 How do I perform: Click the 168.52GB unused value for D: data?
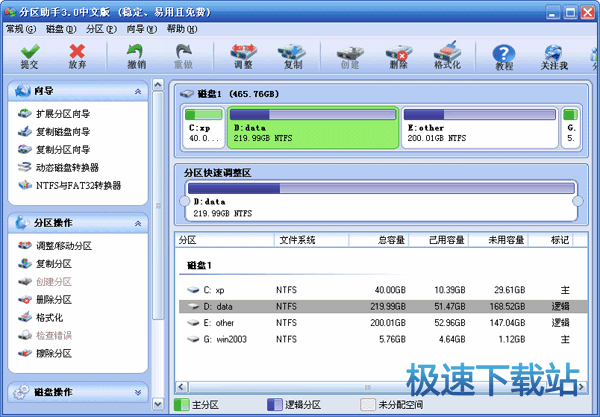coord(507,306)
